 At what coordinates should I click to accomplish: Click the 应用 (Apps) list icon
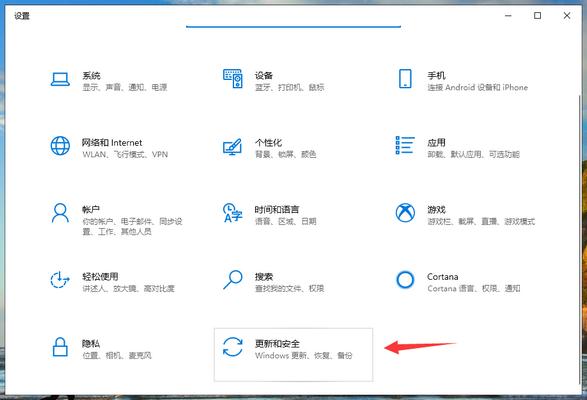pos(405,145)
